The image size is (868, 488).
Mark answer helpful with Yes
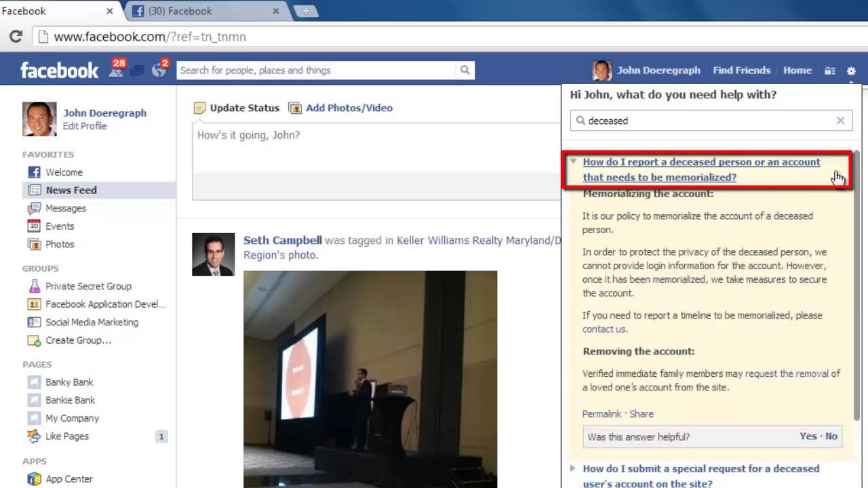coord(808,436)
